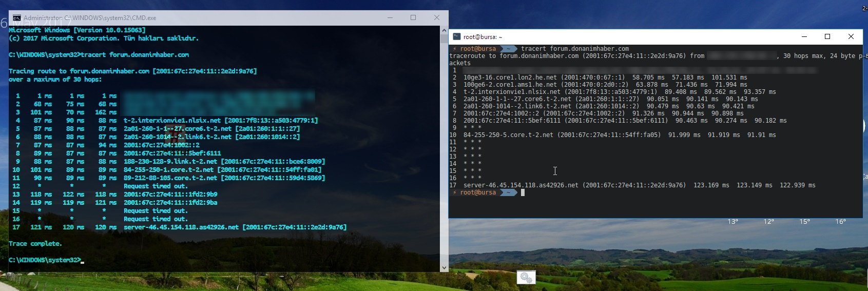The height and width of the screenshot is (291, 868).
Task: Click the gear icon on the desktop
Action: coord(526,278)
